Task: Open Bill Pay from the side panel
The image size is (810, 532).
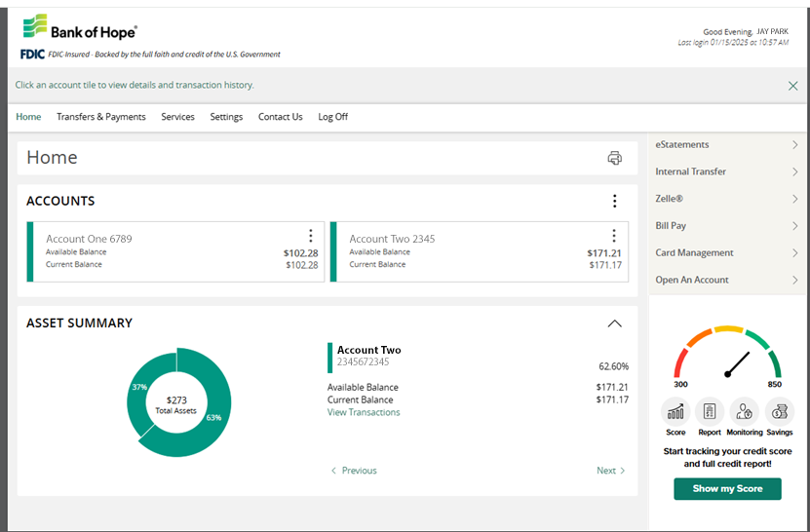Action: pos(727,226)
